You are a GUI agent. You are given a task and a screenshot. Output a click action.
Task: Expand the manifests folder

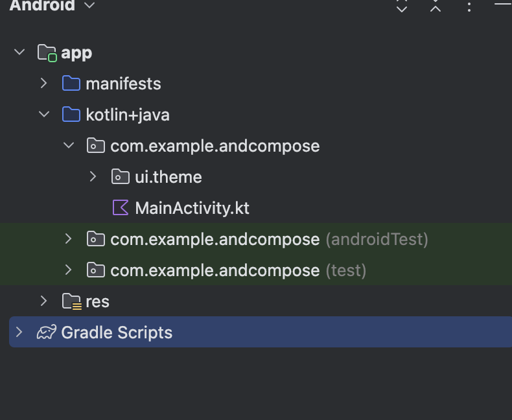(44, 84)
